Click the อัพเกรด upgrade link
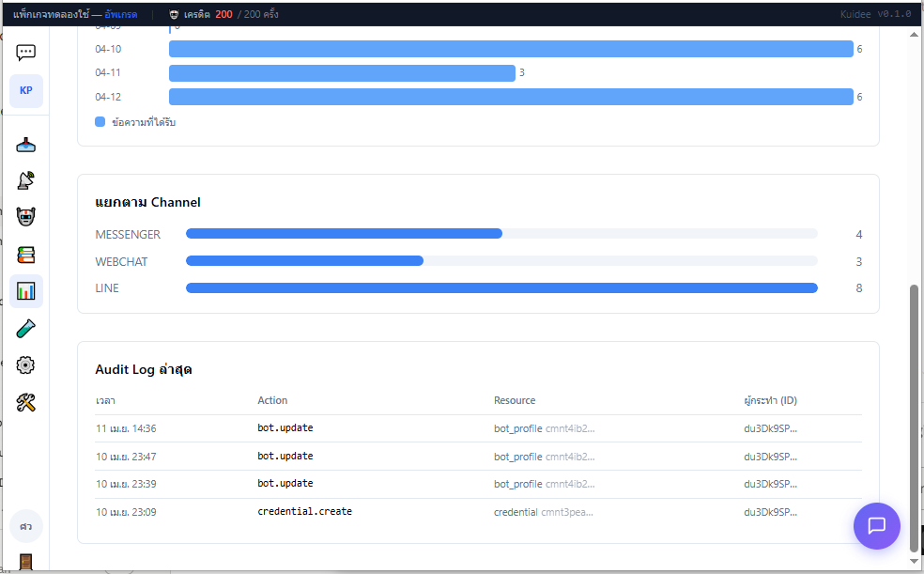Screen dimensions: 924x574 point(121,14)
